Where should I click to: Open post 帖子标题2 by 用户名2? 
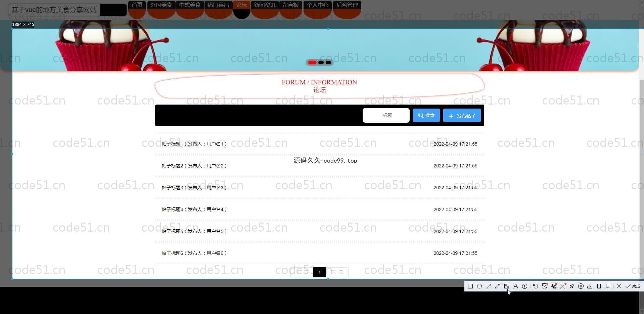(x=319, y=166)
